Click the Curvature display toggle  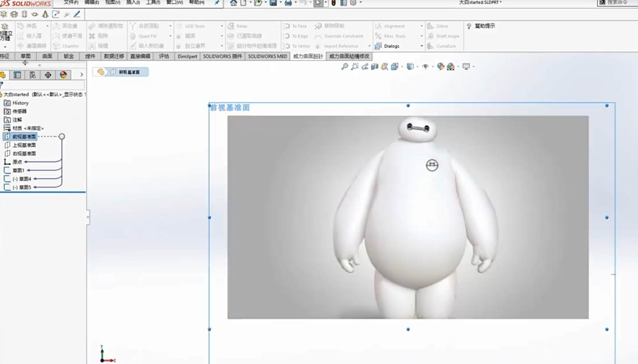pyautogui.click(x=441, y=46)
